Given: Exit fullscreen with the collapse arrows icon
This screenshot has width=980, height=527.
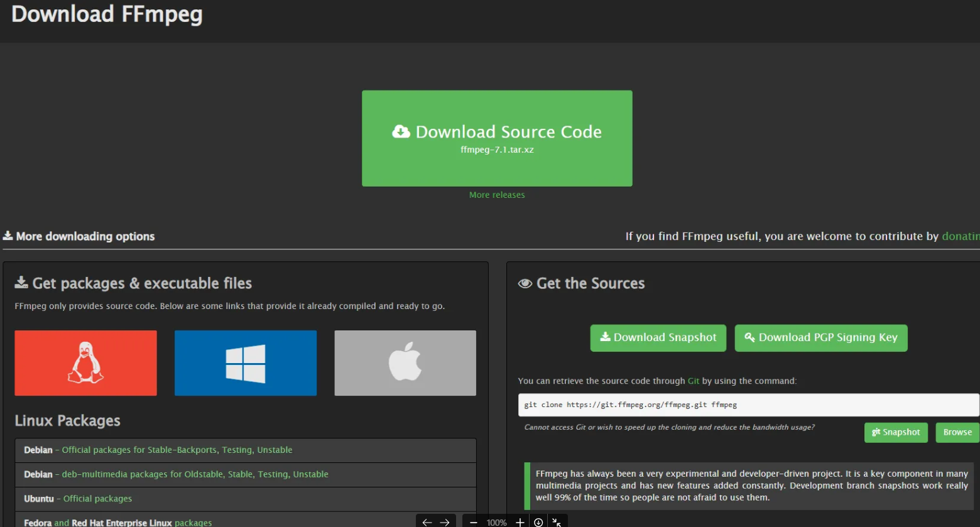Looking at the screenshot, I should click(x=557, y=522).
